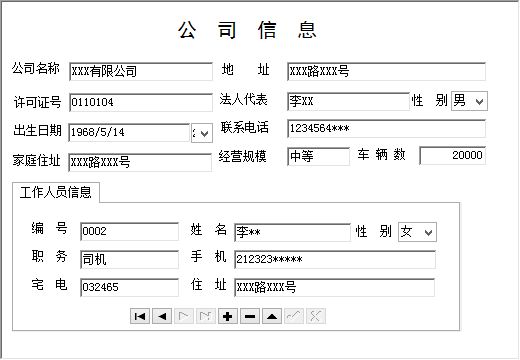This screenshot has width=520, height=360.
Task: Click the 职务 field showing 司机
Action: 129,260
